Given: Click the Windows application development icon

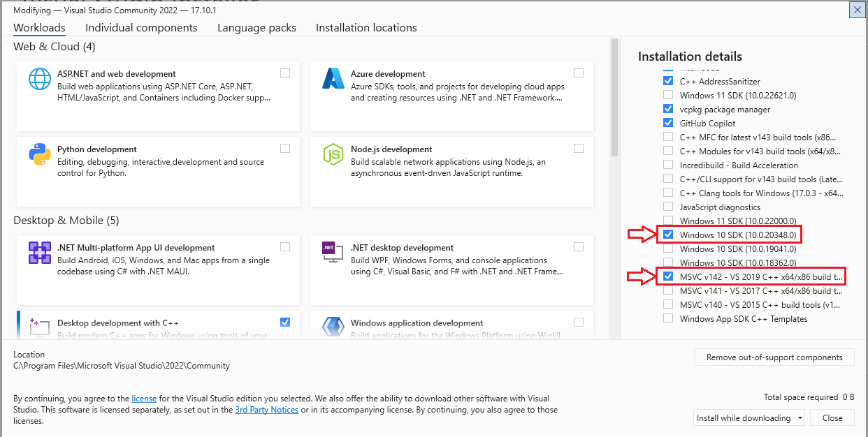Looking at the screenshot, I should coord(333,327).
